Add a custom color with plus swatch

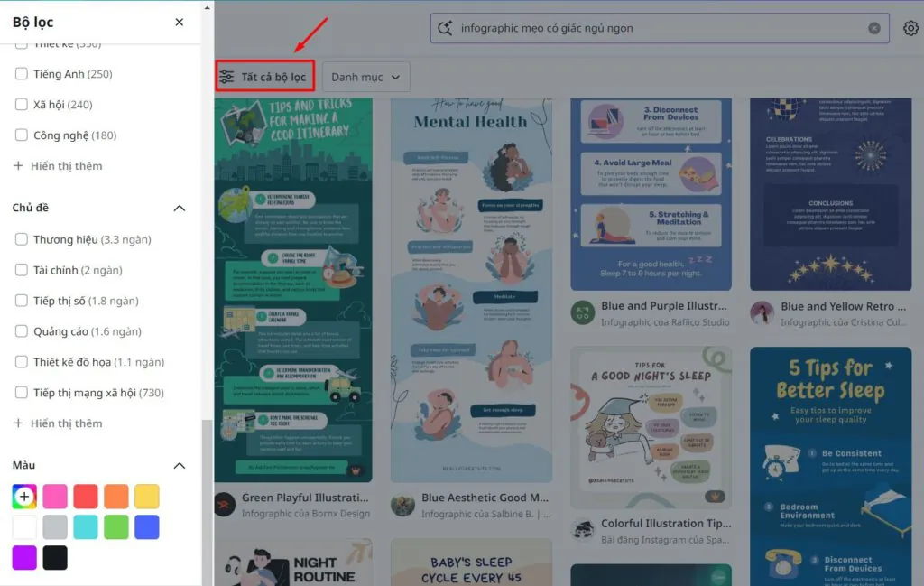(x=24, y=497)
